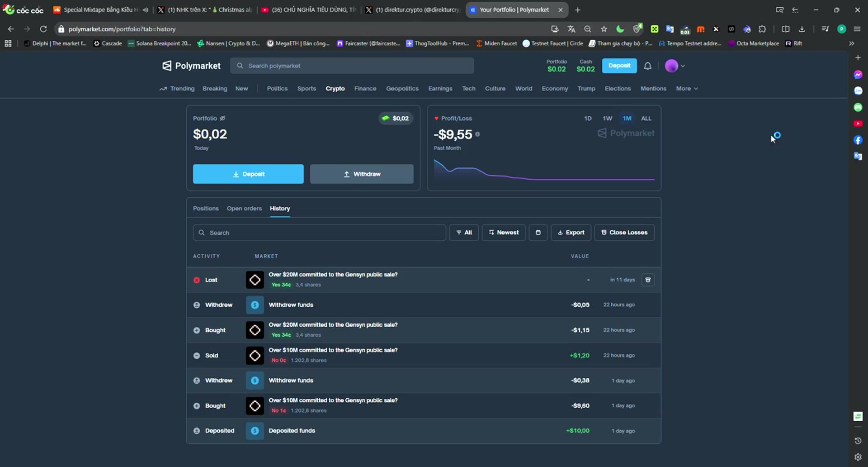Open the apps grid in bookmarks bar

click(x=8, y=43)
